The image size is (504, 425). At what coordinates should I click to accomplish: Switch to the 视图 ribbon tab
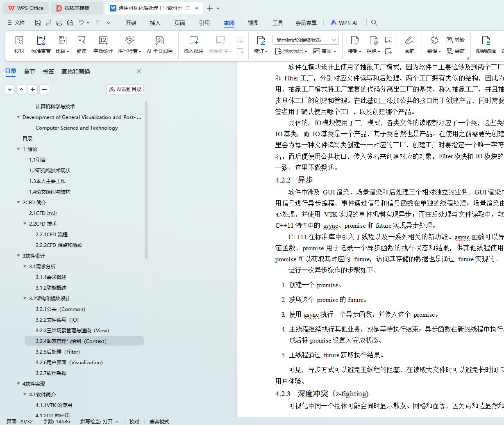pyautogui.click(x=253, y=23)
